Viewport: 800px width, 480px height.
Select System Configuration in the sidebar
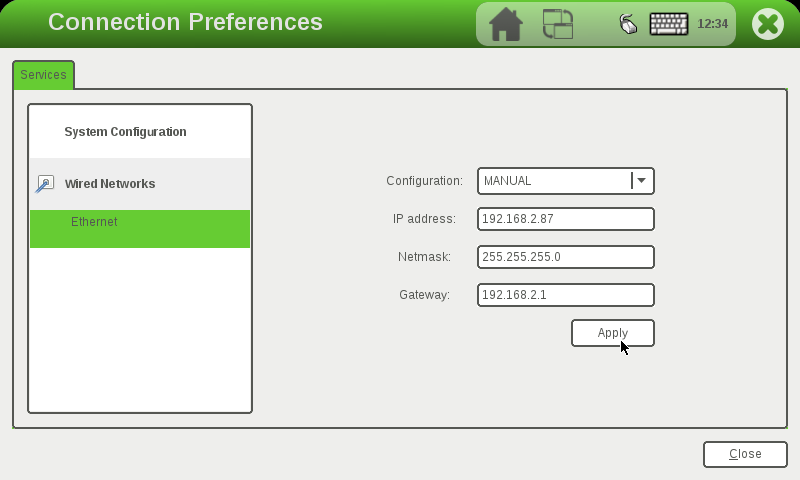pos(125,132)
